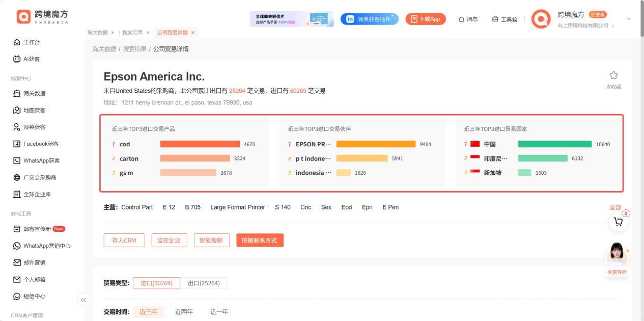Click p t indone… partner name

pyautogui.click(x=313, y=158)
